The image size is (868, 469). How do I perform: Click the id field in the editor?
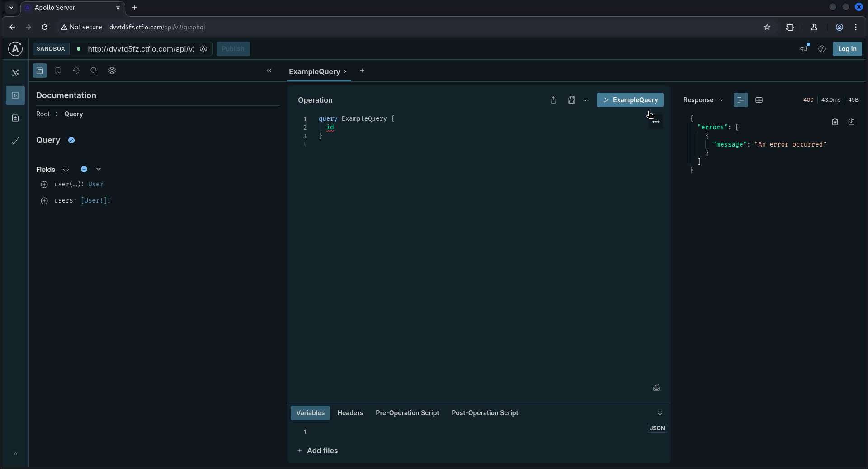(330, 128)
